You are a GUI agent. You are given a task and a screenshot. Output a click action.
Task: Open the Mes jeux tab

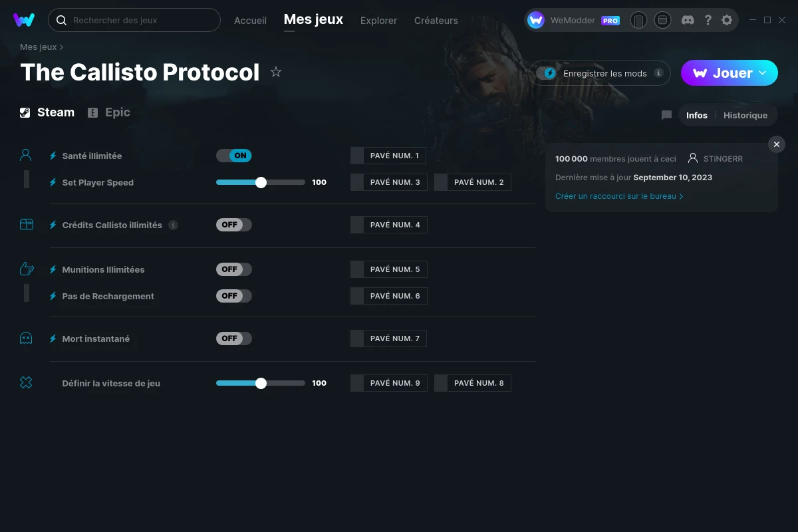click(x=313, y=20)
